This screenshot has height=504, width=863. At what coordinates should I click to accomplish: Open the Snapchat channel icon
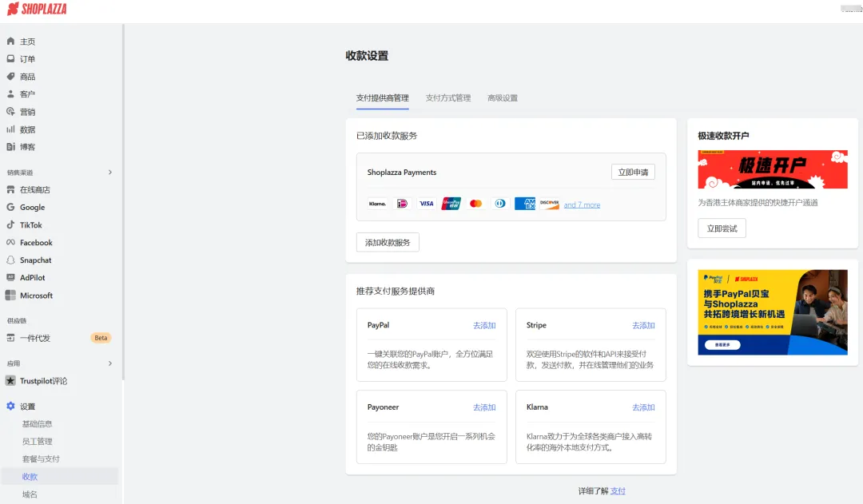tap(11, 260)
